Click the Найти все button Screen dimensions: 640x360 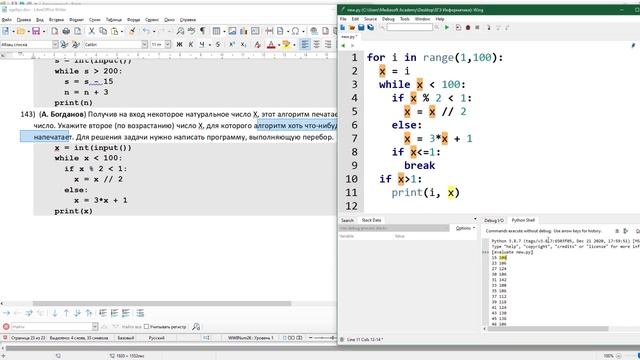point(131,327)
